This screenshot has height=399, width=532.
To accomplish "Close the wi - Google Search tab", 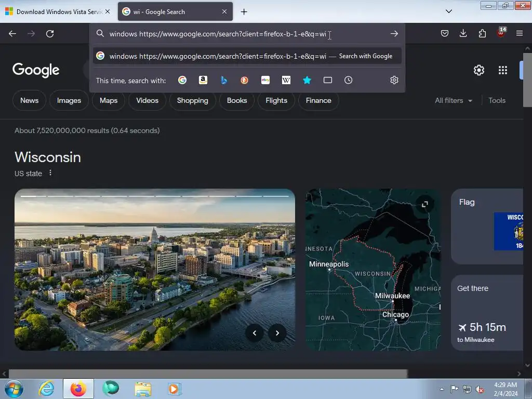I will [224, 11].
